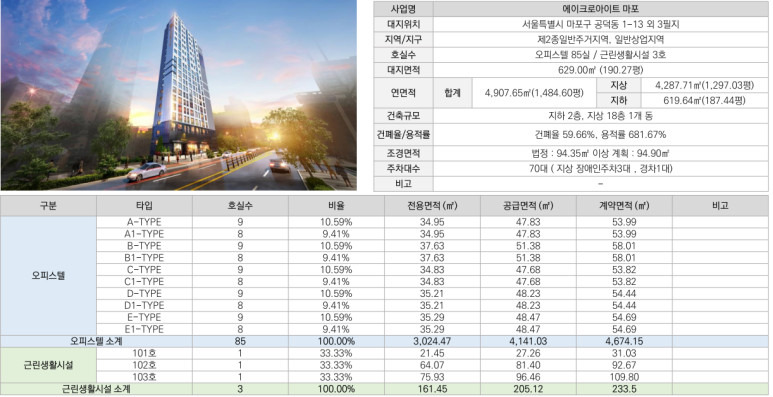
Task: Click the 건폐율/용적률 label cell
Action: pos(403,134)
